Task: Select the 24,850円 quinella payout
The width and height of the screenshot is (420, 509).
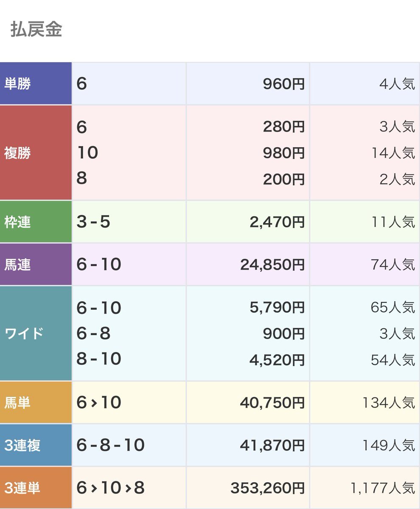Action: point(272,265)
